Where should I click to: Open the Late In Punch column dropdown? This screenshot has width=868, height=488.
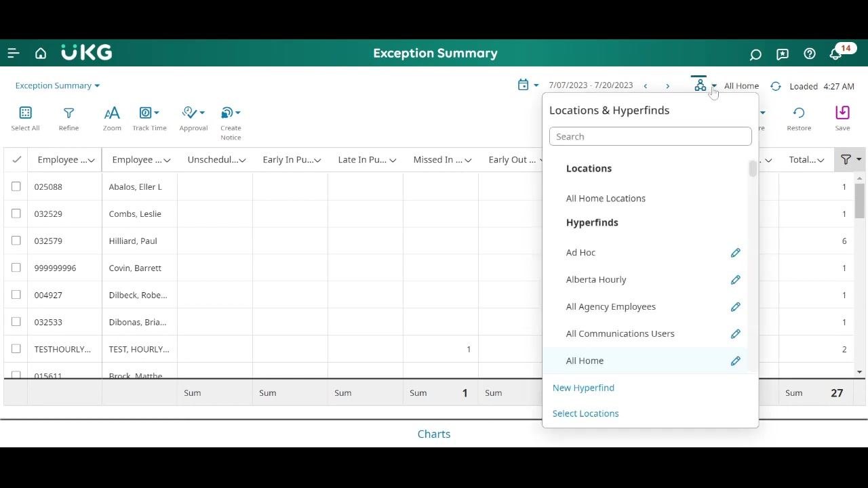(x=393, y=160)
